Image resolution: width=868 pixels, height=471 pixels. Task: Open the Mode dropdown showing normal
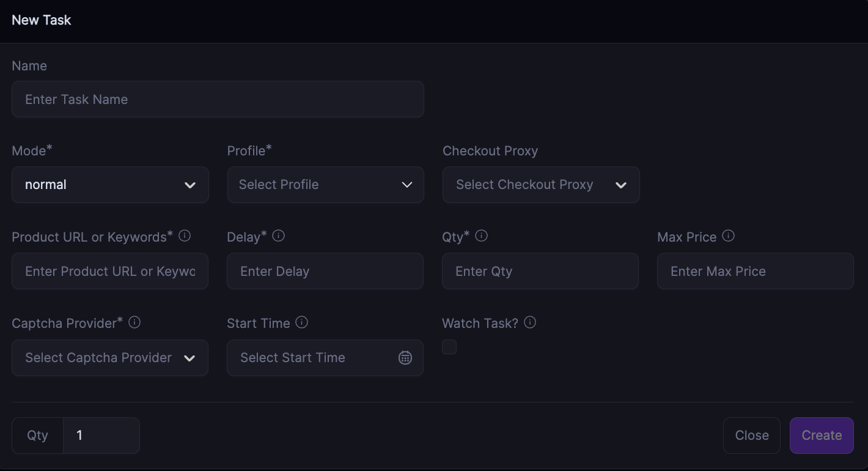pyautogui.click(x=110, y=185)
